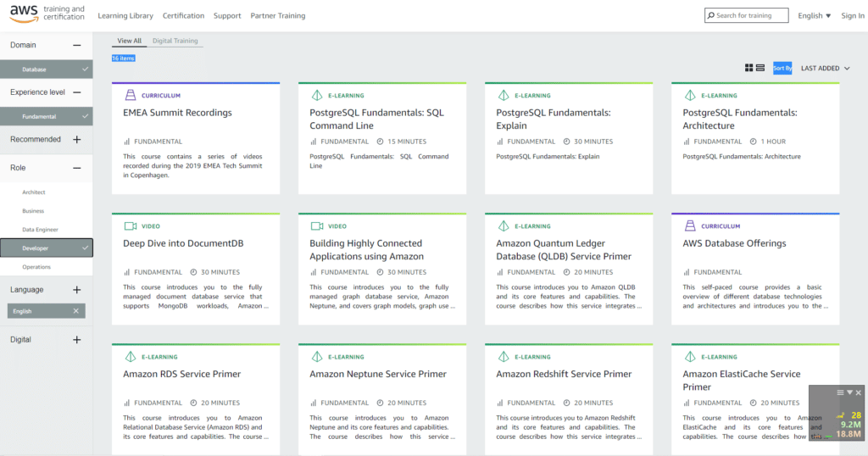Open the Amazon Redshift Service Primer course
The width and height of the screenshot is (868, 456).
(564, 374)
